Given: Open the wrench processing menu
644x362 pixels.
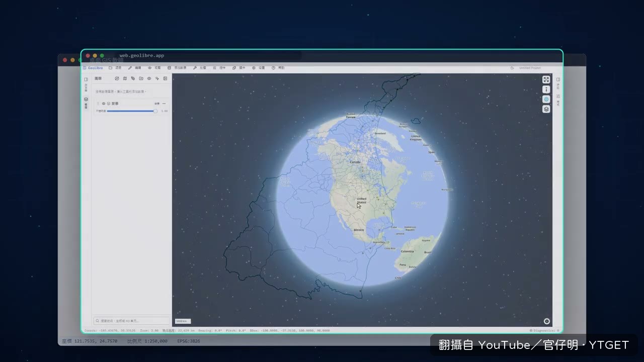Looking at the screenshot, I should (199, 68).
